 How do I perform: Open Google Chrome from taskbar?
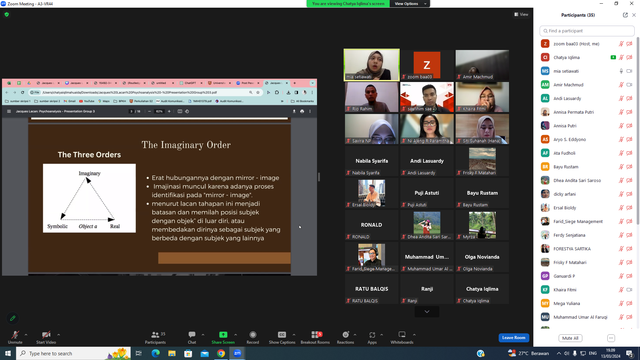[x=221, y=353]
